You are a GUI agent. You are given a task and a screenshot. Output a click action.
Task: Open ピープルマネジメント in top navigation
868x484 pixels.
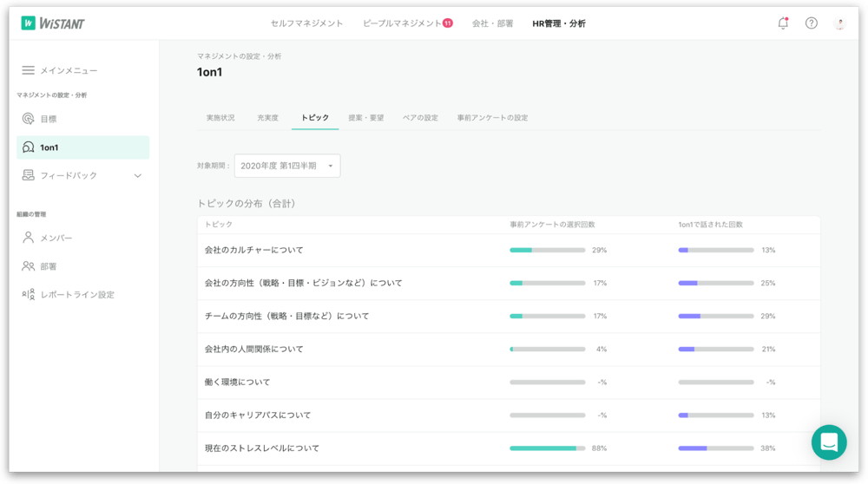402,23
